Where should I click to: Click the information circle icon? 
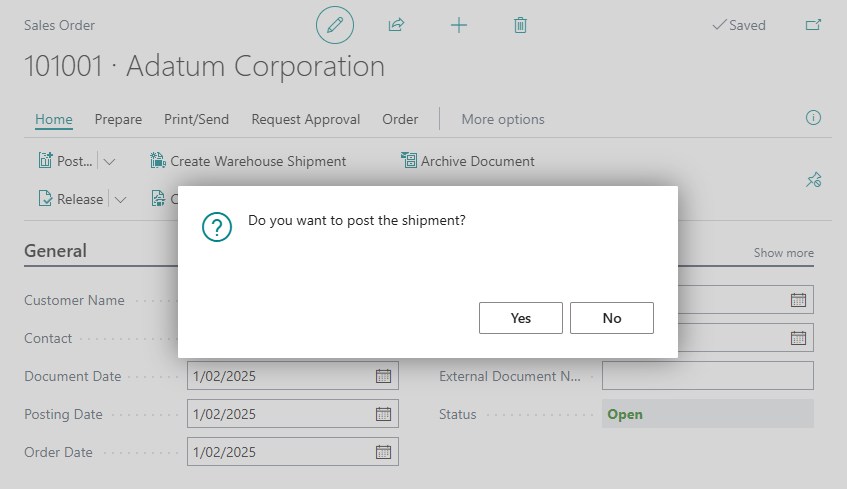[813, 118]
